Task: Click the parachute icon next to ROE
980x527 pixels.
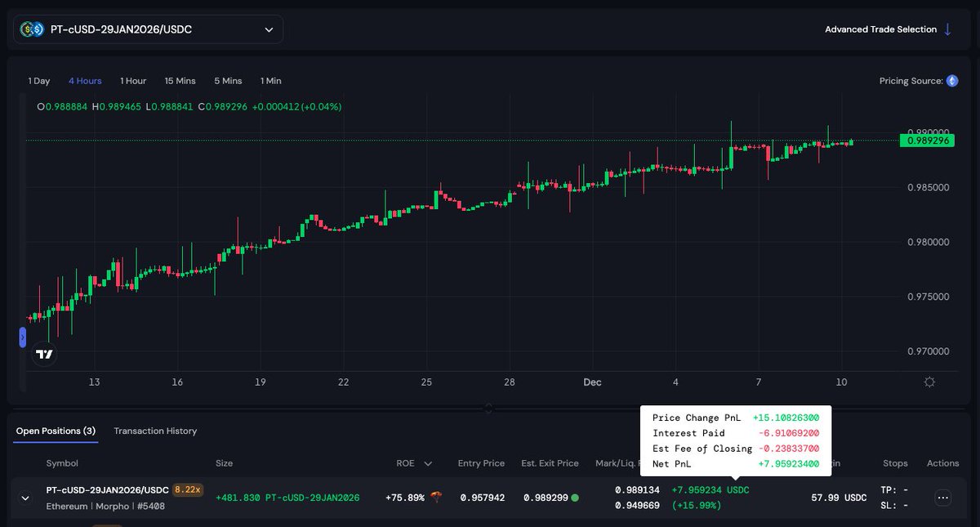Action: pos(437,498)
